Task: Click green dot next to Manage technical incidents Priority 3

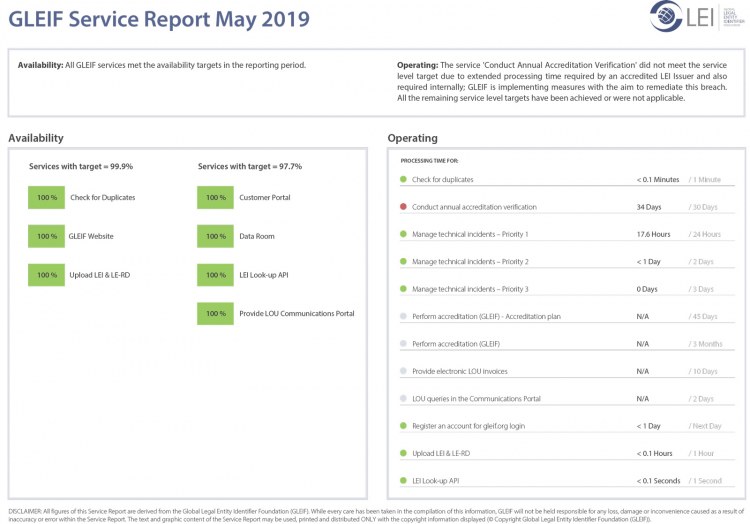Action: click(x=403, y=289)
